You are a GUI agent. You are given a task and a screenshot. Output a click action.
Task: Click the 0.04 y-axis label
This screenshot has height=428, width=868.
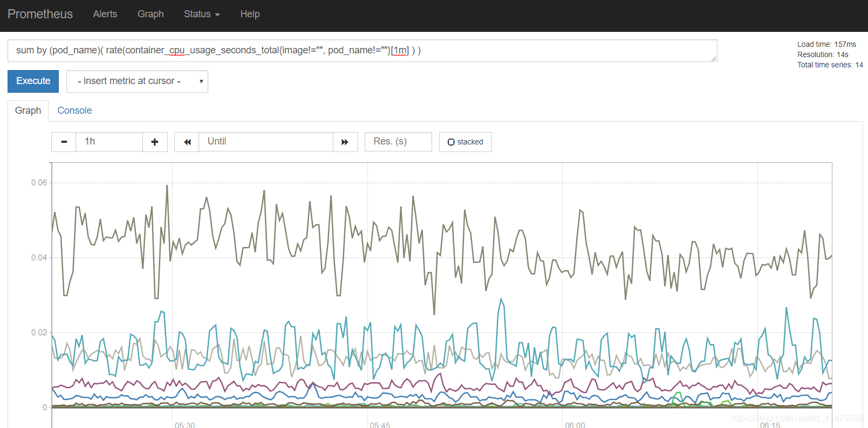[39, 258]
